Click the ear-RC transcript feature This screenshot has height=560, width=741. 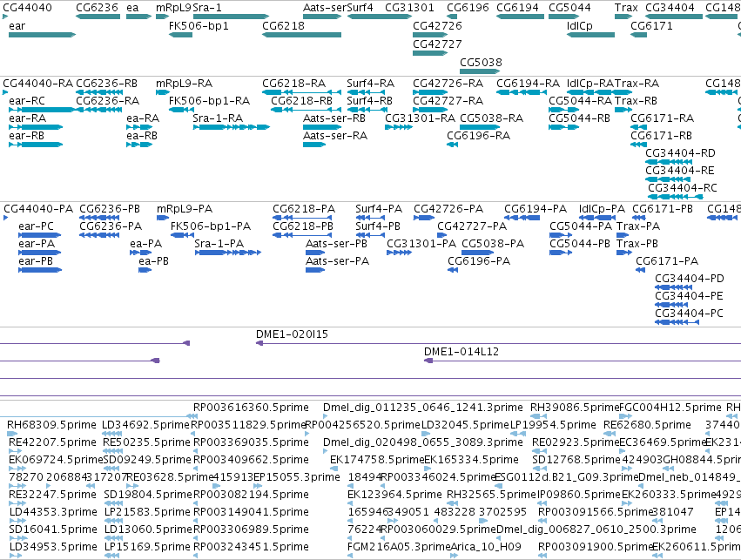pyautogui.click(x=42, y=110)
